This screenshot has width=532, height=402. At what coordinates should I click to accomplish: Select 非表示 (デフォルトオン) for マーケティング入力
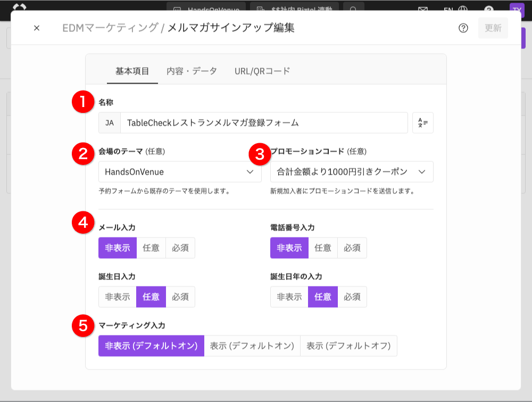(x=151, y=346)
